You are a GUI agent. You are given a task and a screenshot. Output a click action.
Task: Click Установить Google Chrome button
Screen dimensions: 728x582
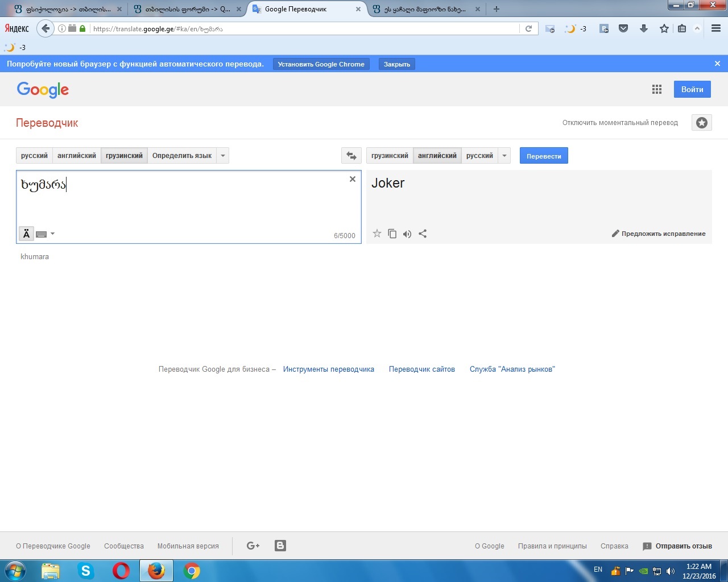pyautogui.click(x=321, y=64)
